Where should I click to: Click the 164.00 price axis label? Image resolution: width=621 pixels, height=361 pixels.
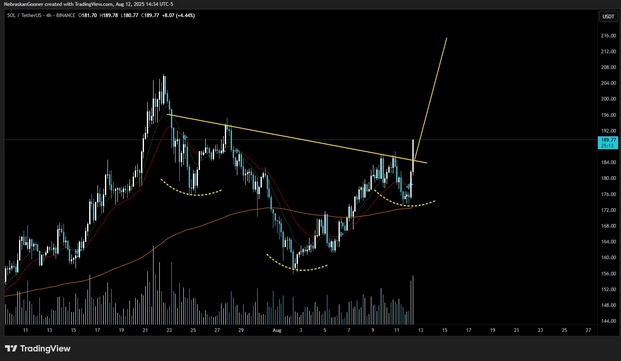(x=608, y=242)
